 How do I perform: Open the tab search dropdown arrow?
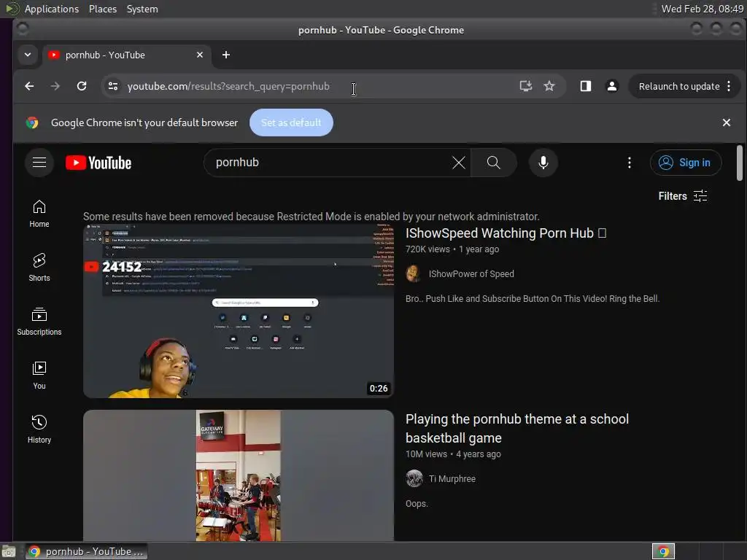tap(28, 55)
